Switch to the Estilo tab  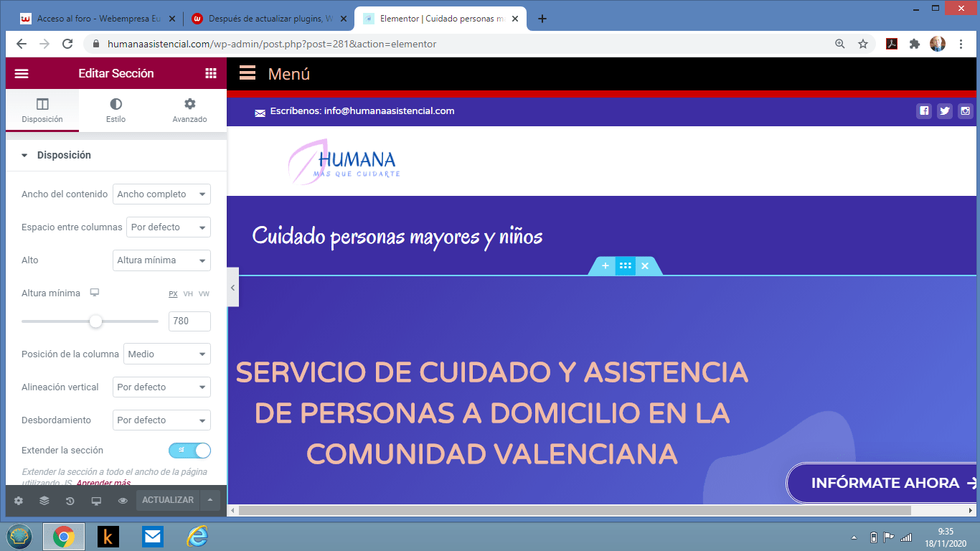pyautogui.click(x=116, y=110)
